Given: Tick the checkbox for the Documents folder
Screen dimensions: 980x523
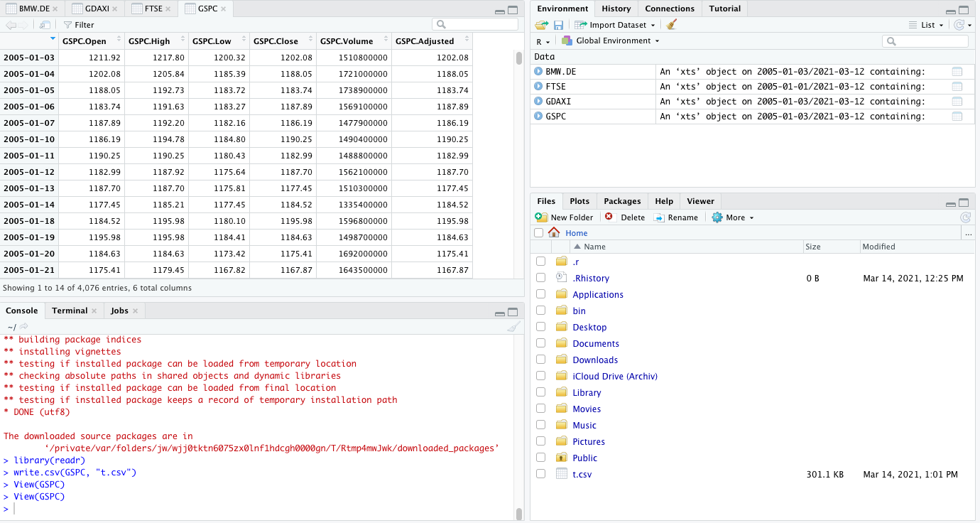Looking at the screenshot, I should coord(541,343).
